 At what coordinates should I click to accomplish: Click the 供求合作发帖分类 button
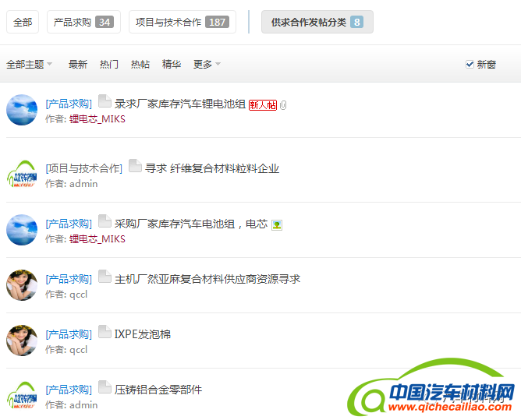(317, 23)
